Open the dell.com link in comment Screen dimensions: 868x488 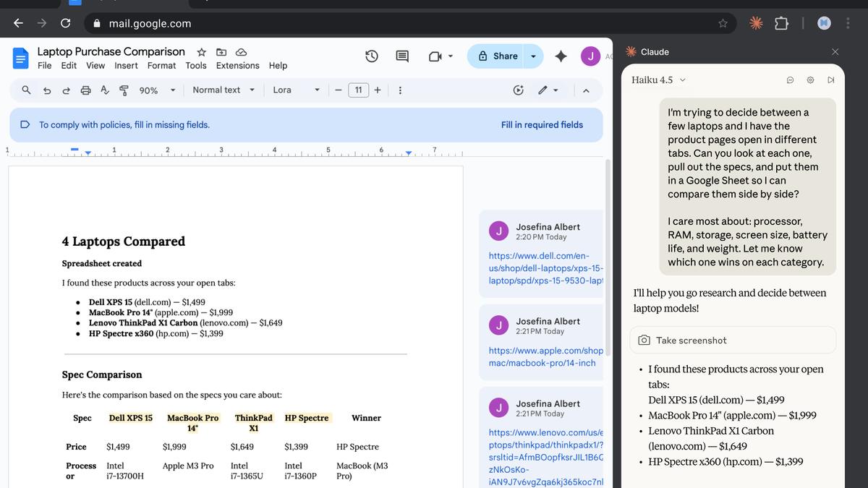coord(545,268)
